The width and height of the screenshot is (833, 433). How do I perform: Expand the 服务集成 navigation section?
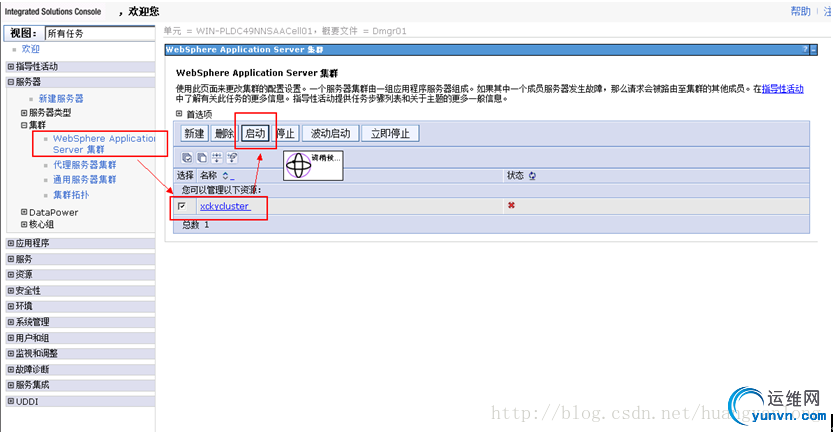pos(11,385)
